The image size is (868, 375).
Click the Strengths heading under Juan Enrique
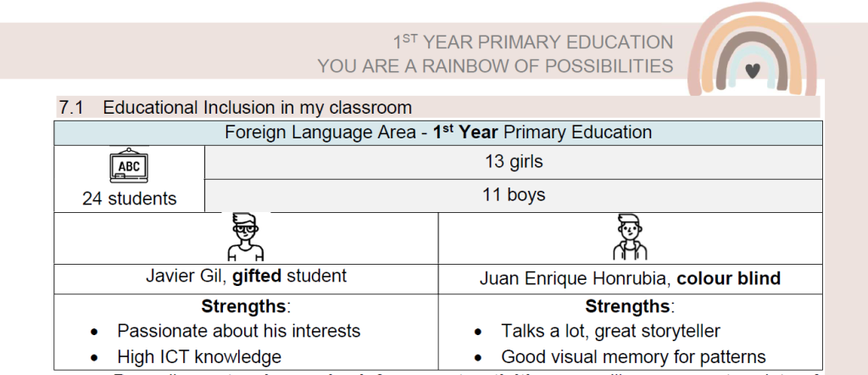tap(629, 305)
